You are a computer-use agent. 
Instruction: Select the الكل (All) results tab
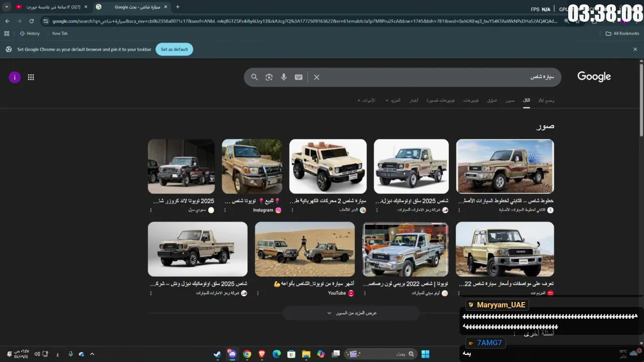point(526,101)
